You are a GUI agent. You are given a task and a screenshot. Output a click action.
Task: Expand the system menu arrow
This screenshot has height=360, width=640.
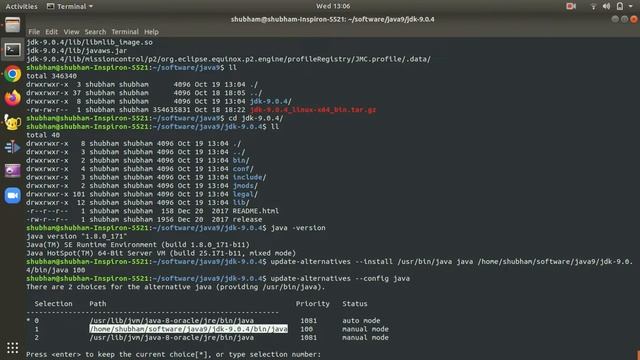631,6
